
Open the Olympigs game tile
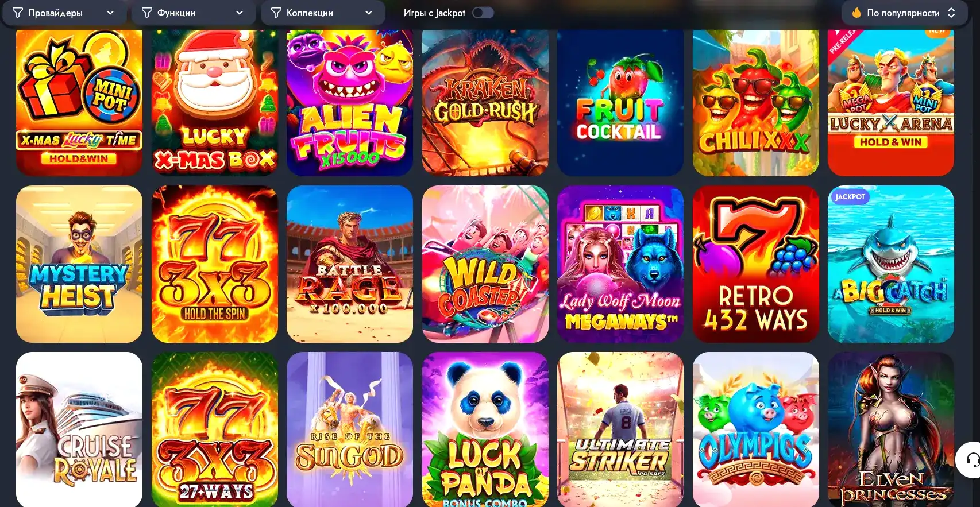pyautogui.click(x=756, y=429)
